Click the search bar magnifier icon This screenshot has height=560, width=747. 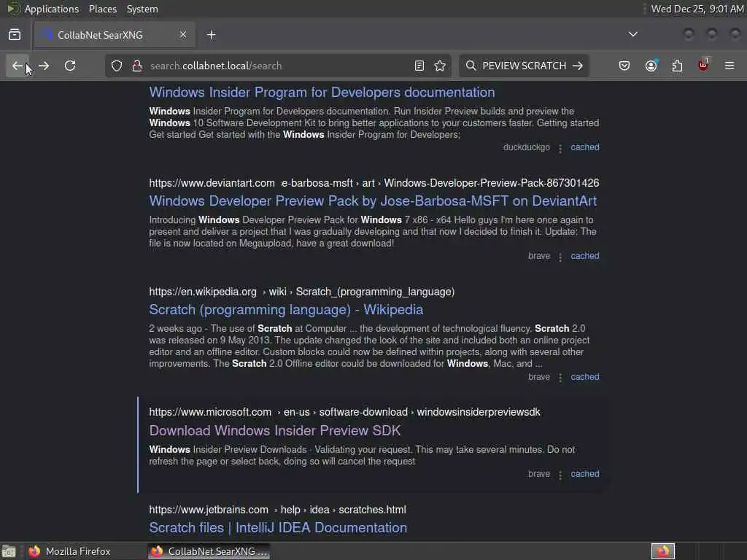coord(471,66)
